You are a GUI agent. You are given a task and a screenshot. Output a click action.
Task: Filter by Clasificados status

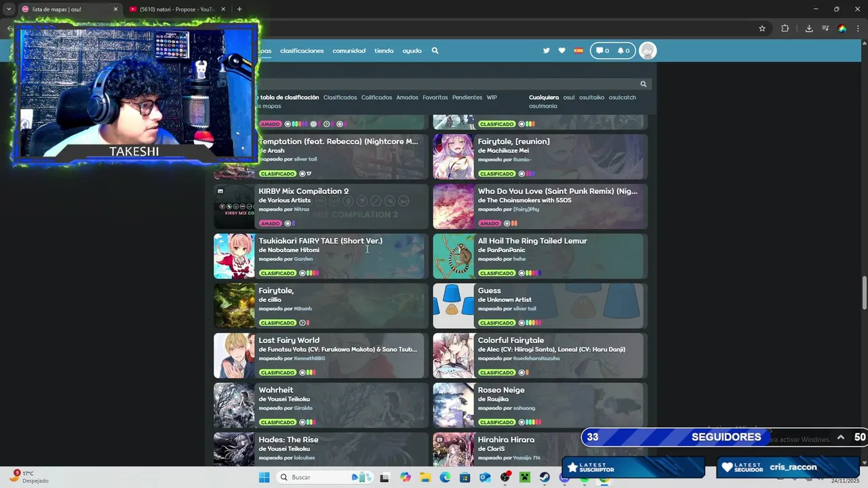(x=340, y=98)
